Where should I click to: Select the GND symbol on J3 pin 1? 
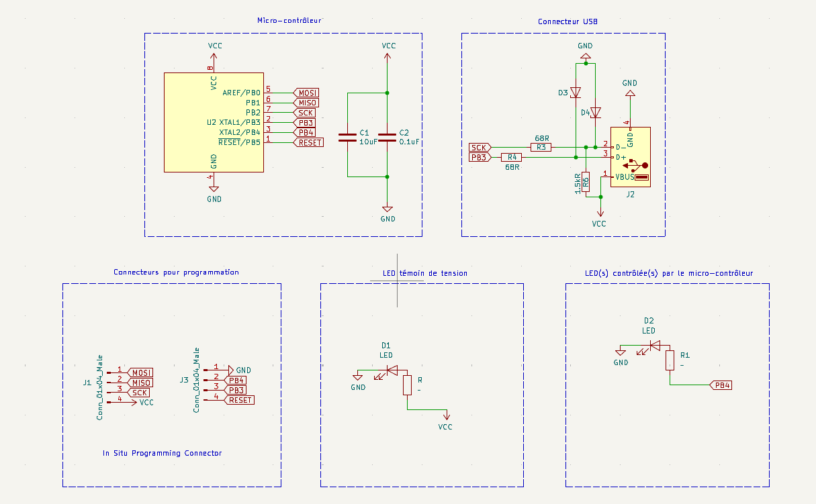(232, 370)
